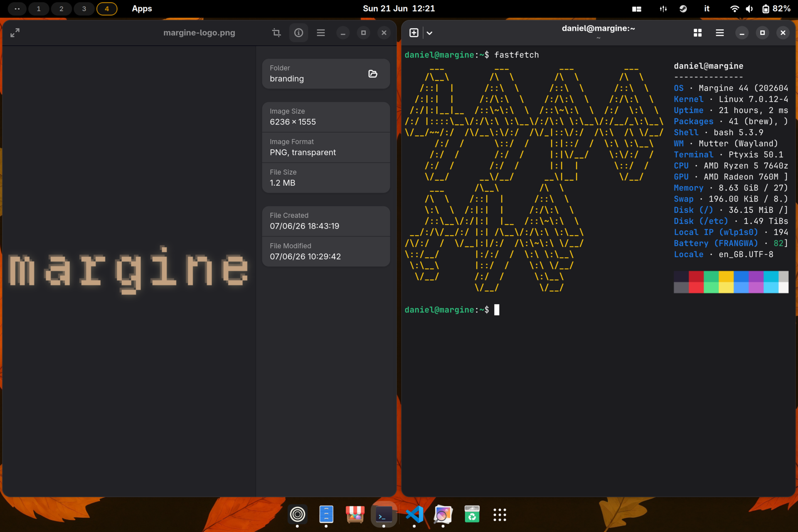Click the margine logo image preview
The height and width of the screenshot is (532, 798).
coord(129,270)
